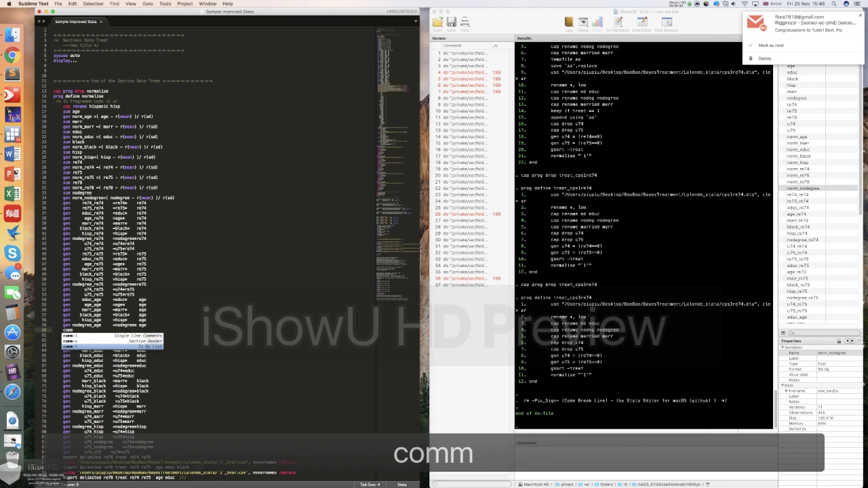The height and width of the screenshot is (488, 868).
Task: Collapse the Variables section in Properties
Action: [783, 347]
